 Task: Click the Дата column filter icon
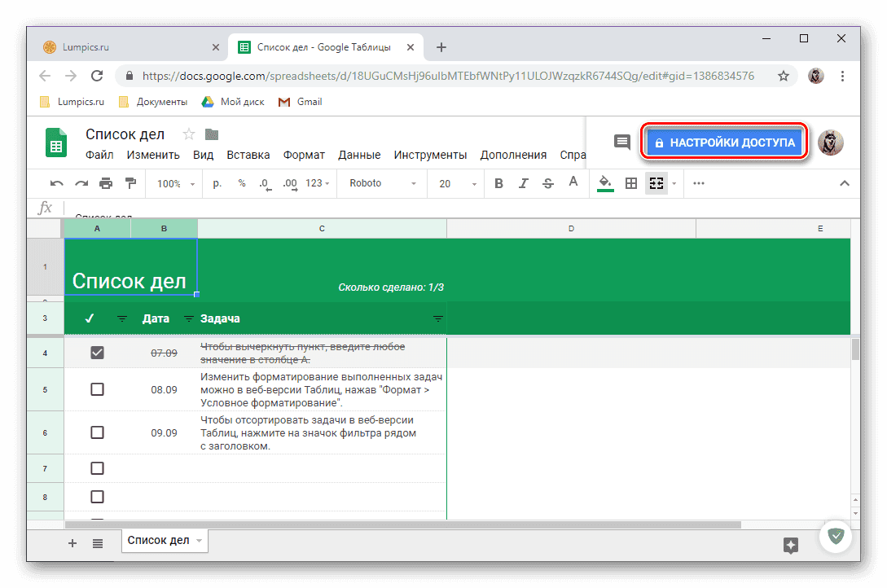(187, 318)
